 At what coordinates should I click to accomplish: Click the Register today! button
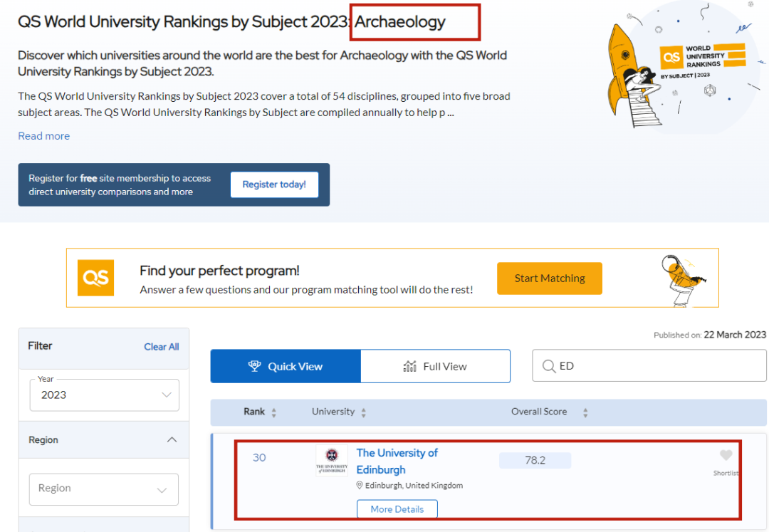pyautogui.click(x=274, y=184)
